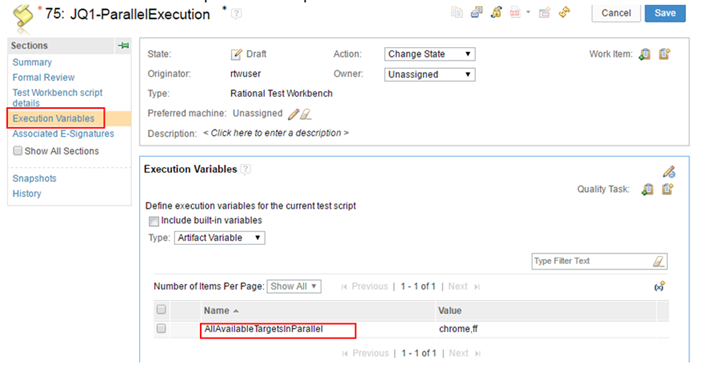This screenshot has height=368, width=718.
Task: Click the Quality Task add existing link icon
Action: (647, 189)
